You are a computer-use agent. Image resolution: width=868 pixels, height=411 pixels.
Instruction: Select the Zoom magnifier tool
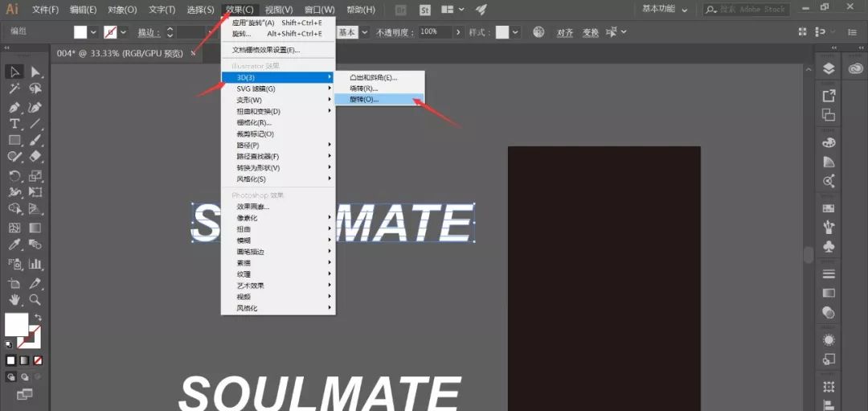click(x=35, y=299)
